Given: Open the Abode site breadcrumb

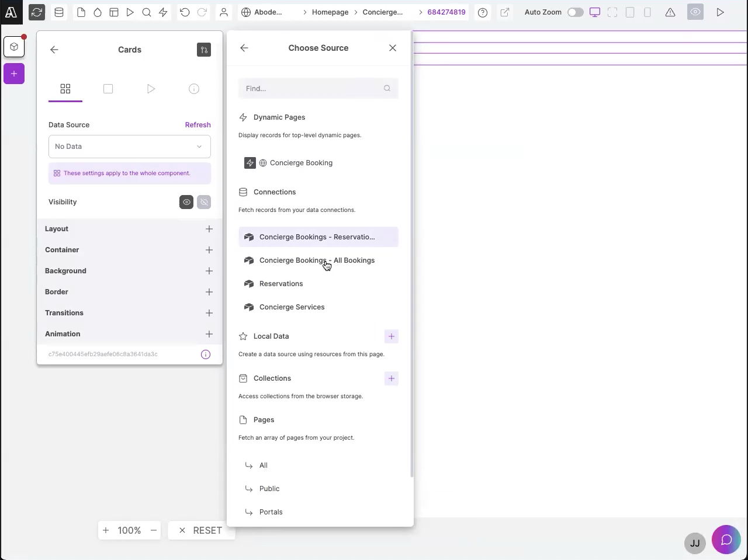Looking at the screenshot, I should (262, 12).
